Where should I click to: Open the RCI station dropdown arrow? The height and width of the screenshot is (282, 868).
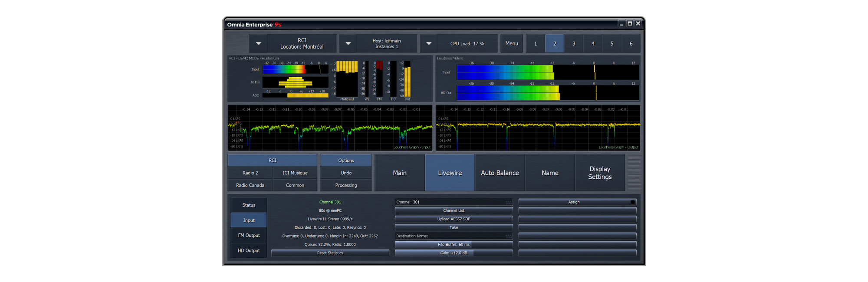pos(259,44)
